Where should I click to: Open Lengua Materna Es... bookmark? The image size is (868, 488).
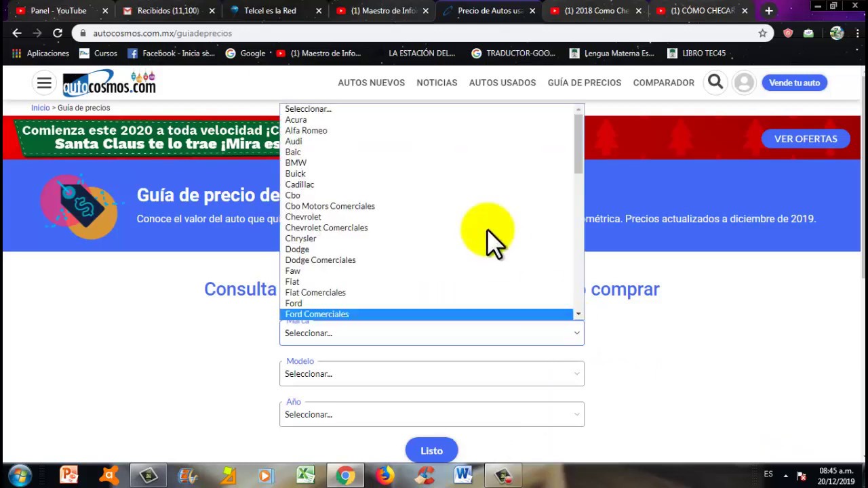(612, 53)
